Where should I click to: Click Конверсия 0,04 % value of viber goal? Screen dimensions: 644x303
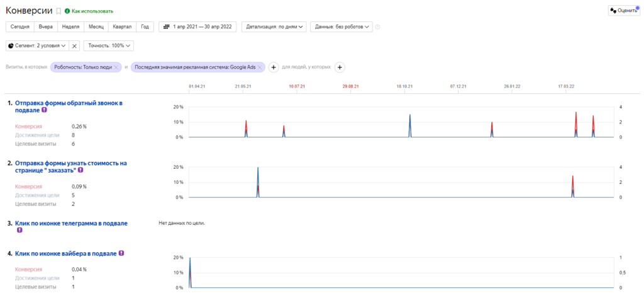[79, 269]
